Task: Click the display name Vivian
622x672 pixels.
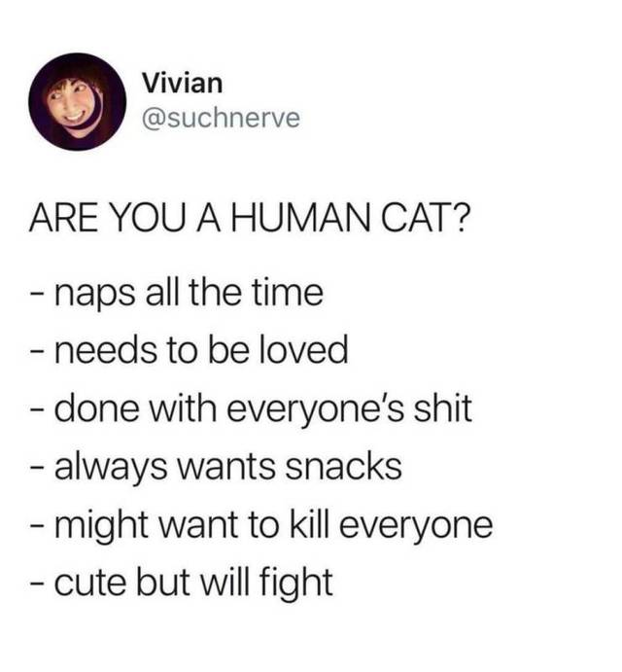Action: click(x=183, y=83)
